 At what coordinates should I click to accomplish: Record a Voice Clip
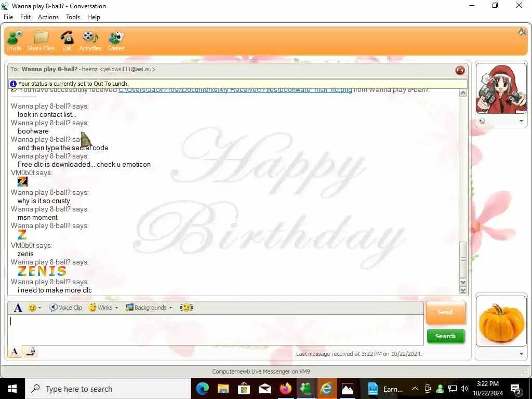(66, 308)
